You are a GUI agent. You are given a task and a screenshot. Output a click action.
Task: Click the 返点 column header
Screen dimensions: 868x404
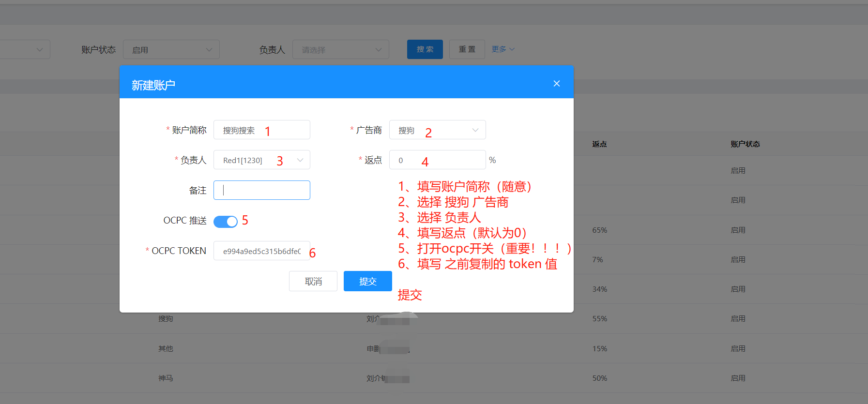(x=599, y=144)
